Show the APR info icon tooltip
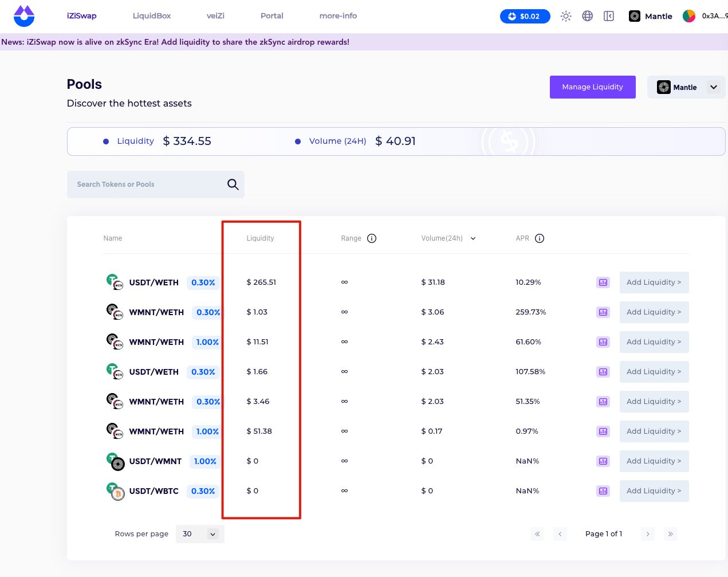728x577 pixels. 540,238
